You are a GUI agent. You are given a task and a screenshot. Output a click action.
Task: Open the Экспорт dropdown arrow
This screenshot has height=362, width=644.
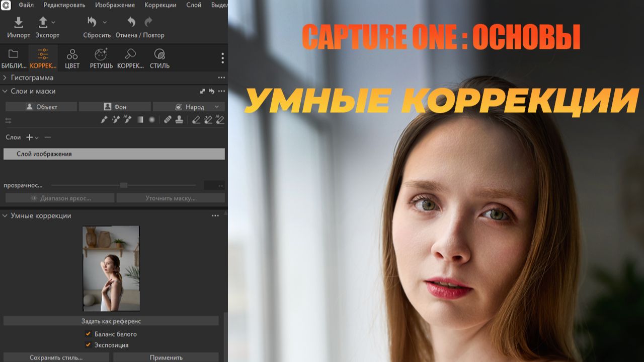point(53,22)
